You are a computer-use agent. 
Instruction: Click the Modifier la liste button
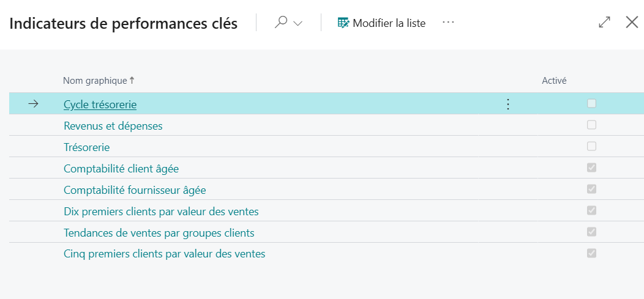381,23
